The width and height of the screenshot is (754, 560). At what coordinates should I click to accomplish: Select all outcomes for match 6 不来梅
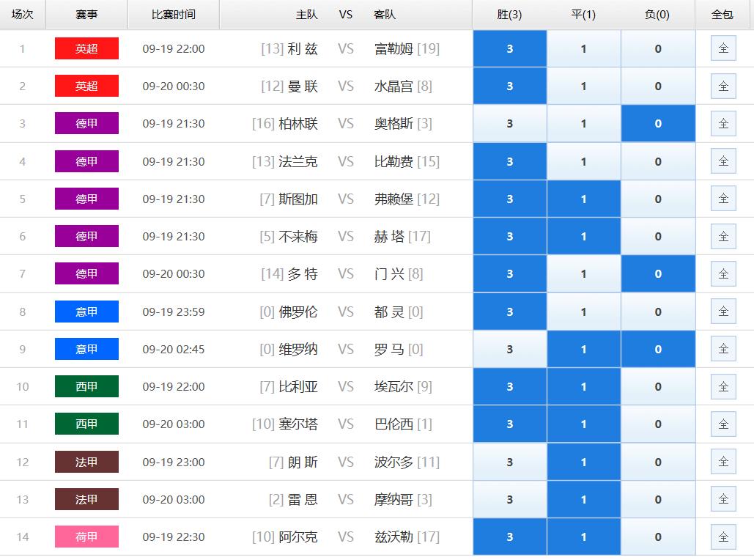point(723,236)
